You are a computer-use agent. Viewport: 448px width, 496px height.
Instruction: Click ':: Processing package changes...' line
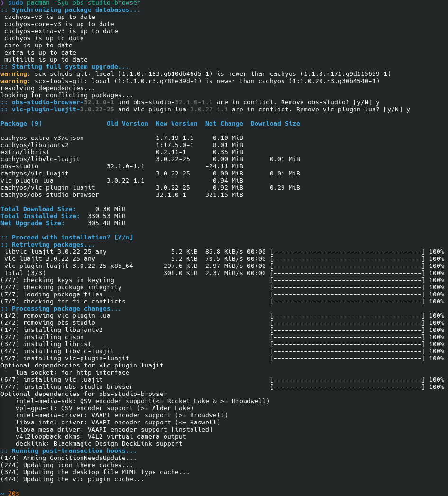61,309
